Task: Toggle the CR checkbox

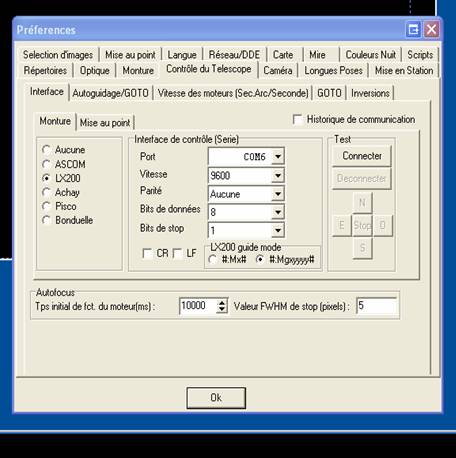Action: pyautogui.click(x=147, y=253)
